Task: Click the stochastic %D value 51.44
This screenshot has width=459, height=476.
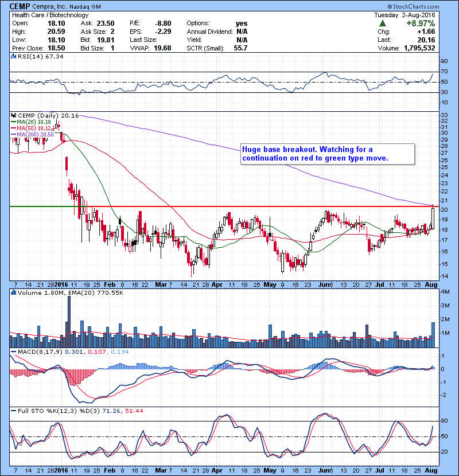Action: [134, 411]
